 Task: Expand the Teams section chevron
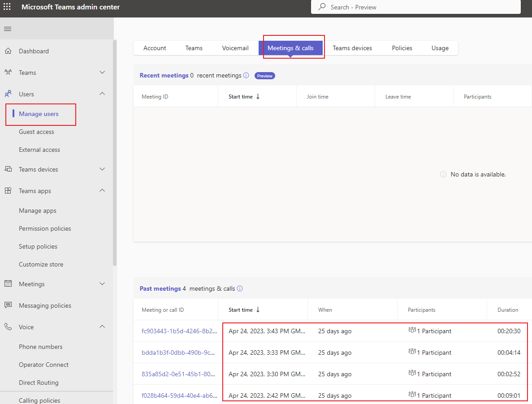click(x=102, y=72)
